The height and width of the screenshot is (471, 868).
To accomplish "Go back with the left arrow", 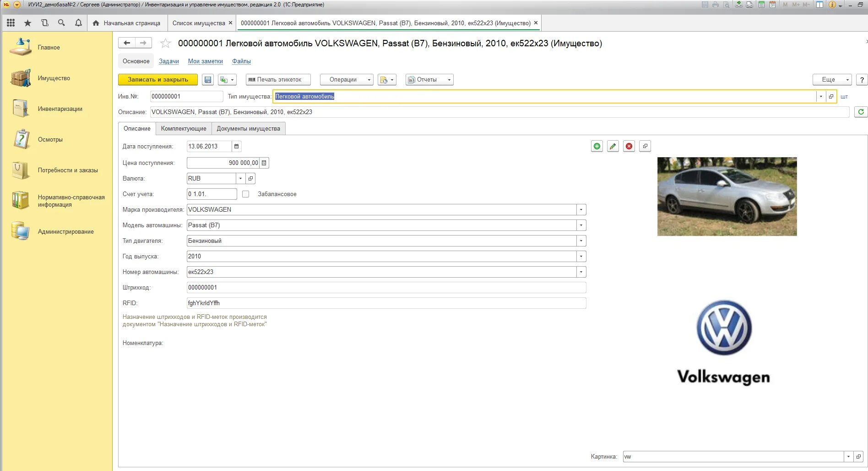I will [127, 43].
